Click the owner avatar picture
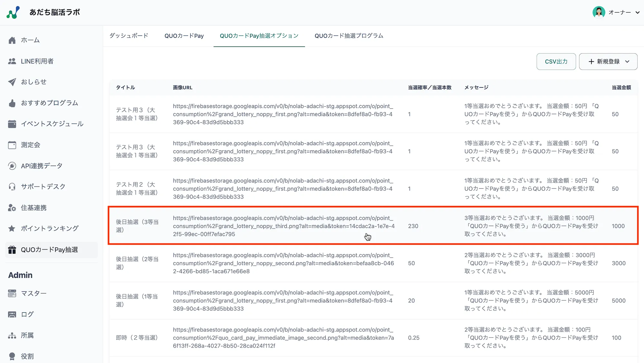The image size is (644, 363). (x=599, y=13)
